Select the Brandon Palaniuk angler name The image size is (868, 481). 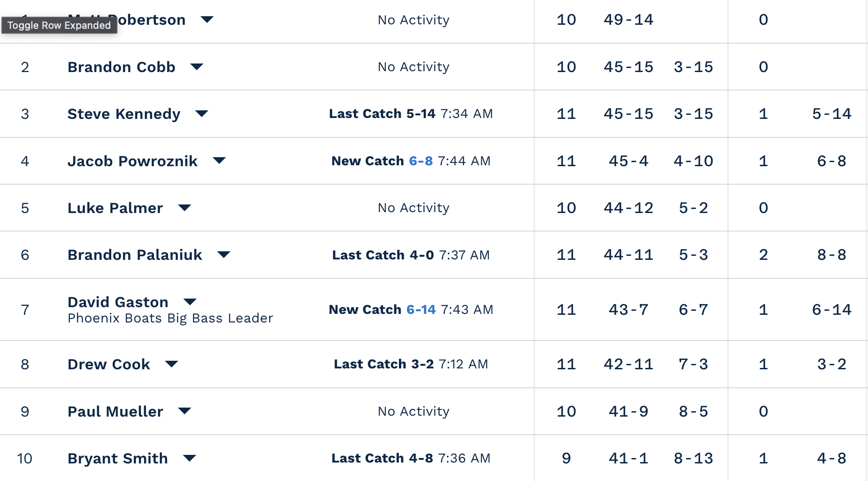coord(135,255)
